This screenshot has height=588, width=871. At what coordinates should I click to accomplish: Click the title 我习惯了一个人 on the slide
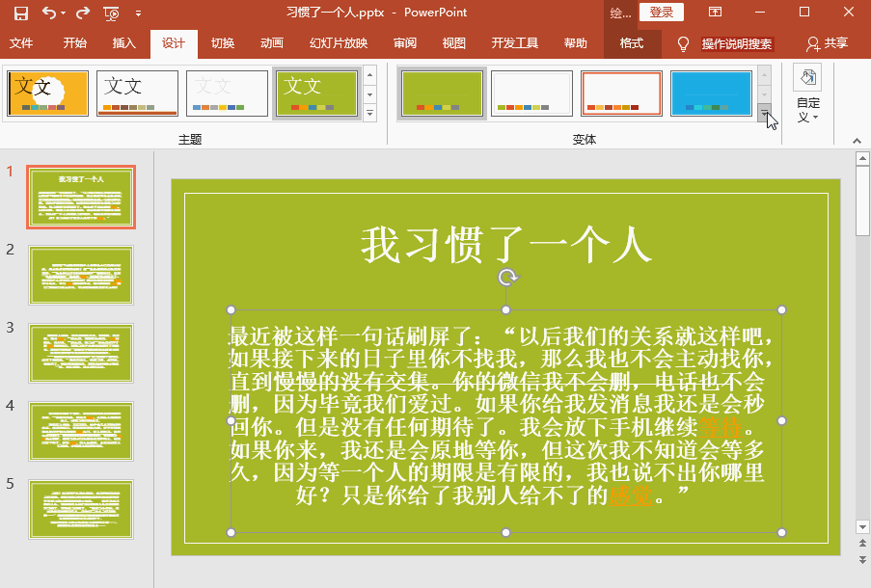pyautogui.click(x=506, y=245)
